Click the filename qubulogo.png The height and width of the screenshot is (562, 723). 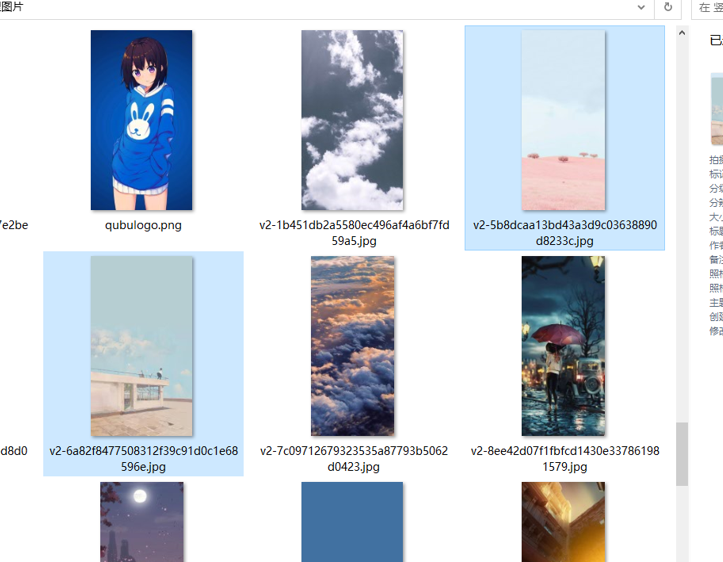(143, 225)
